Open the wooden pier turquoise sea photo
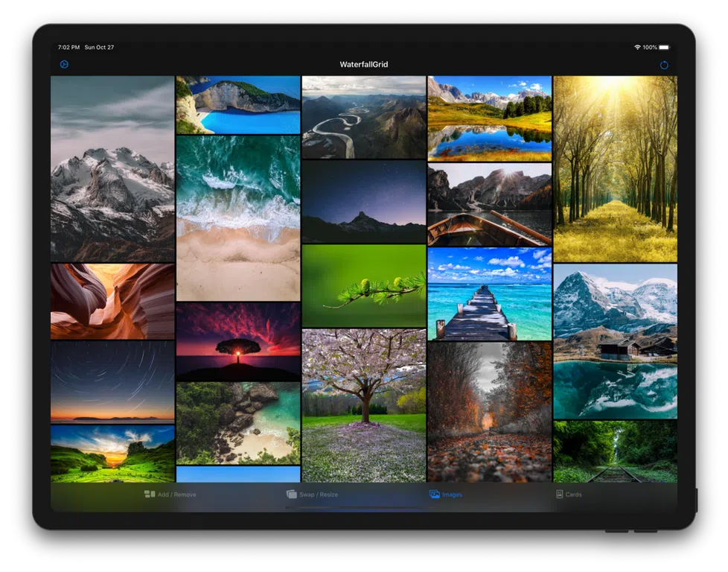This screenshot has height=572, width=728. 489,294
